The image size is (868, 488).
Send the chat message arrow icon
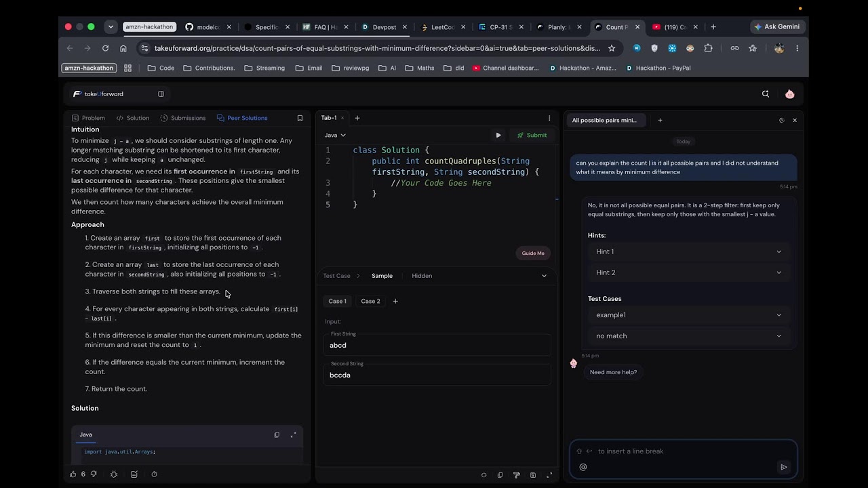click(x=784, y=467)
